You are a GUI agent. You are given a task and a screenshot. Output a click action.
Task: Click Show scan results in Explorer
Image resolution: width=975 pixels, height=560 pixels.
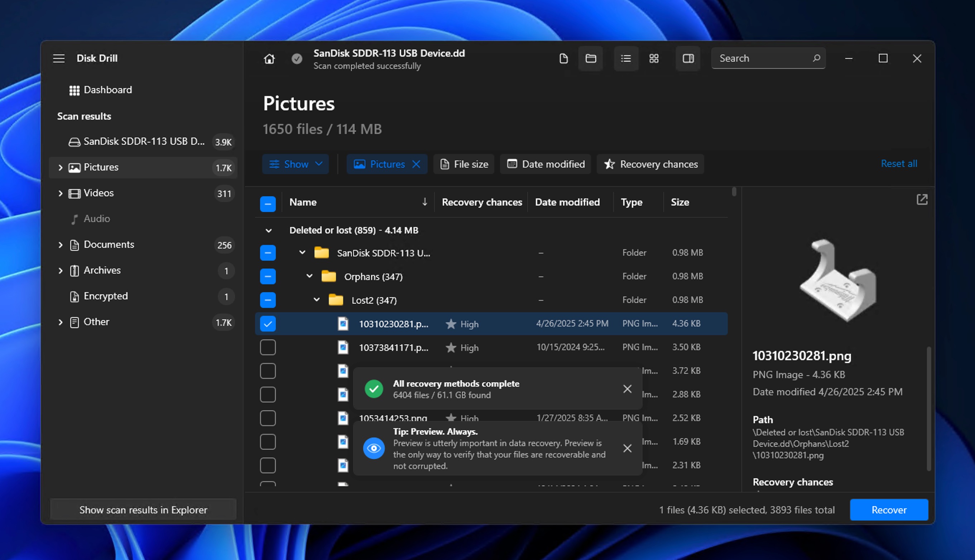tap(143, 510)
